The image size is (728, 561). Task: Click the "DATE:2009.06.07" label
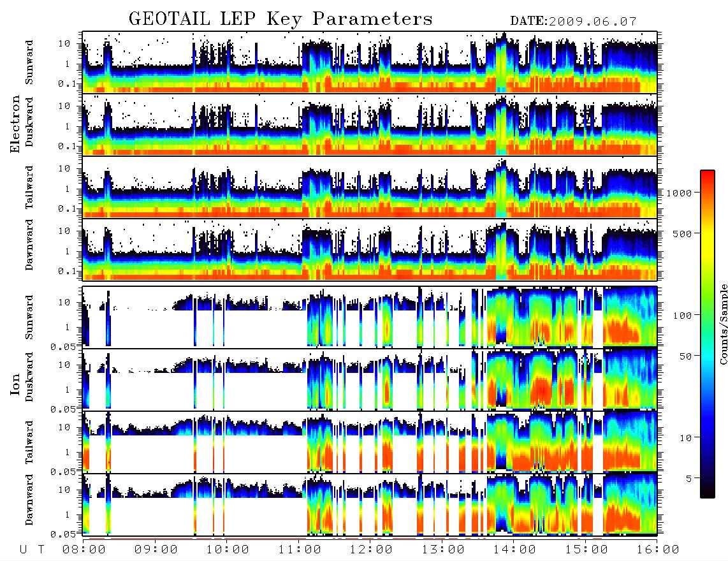[573, 22]
